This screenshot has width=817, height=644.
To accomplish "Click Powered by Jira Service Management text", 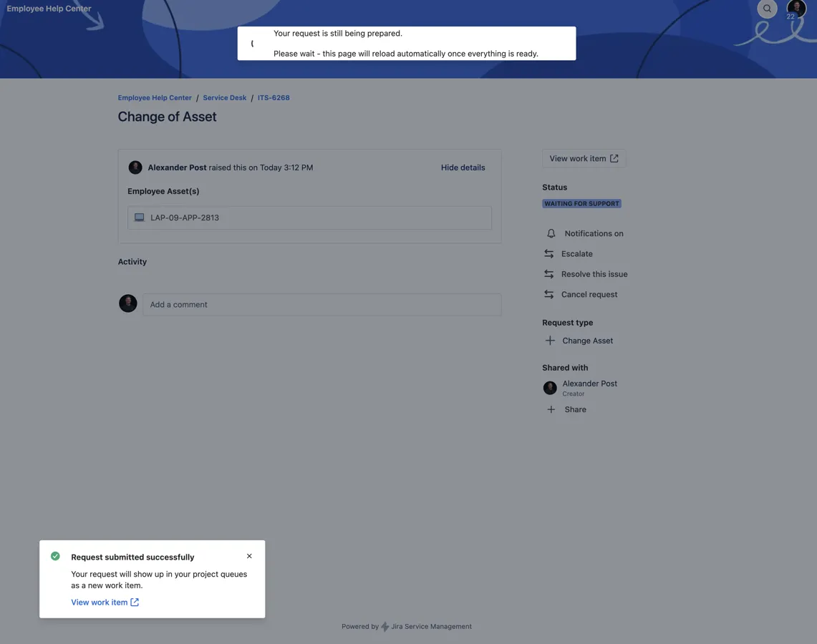I will (407, 627).
